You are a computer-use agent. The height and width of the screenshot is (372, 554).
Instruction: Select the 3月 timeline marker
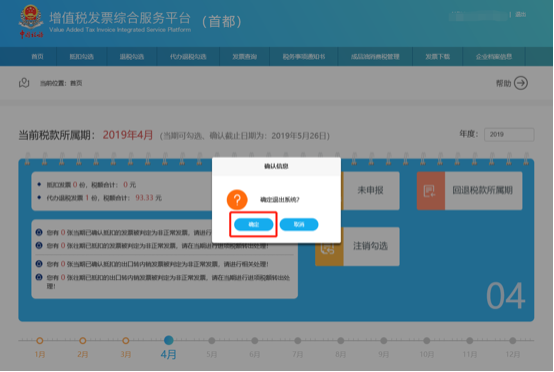coord(125,341)
